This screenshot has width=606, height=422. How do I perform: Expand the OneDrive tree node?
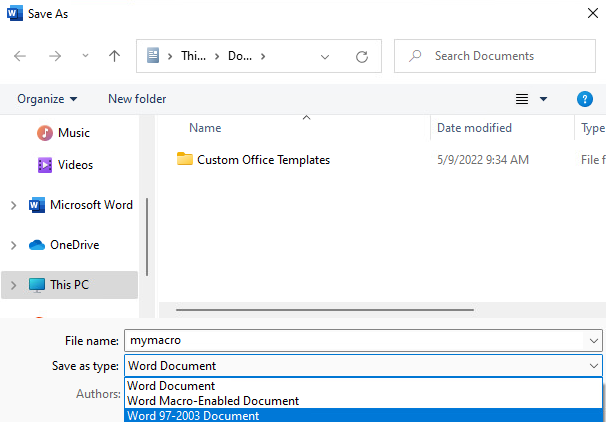tap(13, 245)
